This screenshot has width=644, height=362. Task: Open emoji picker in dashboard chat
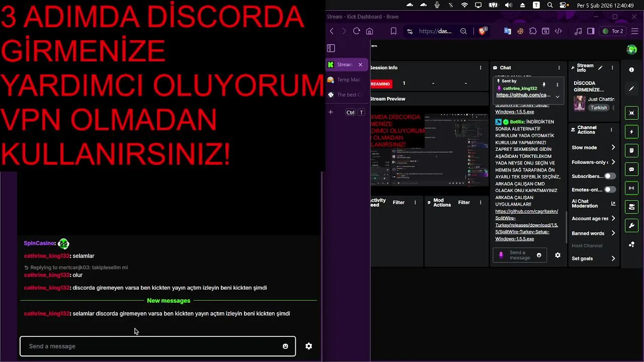[539, 255]
